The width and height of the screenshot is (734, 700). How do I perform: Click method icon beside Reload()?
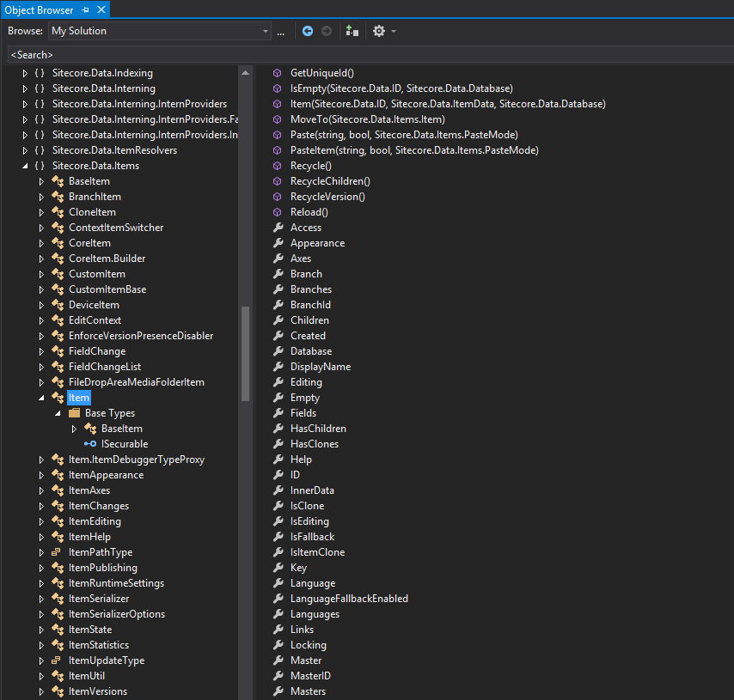tap(278, 212)
